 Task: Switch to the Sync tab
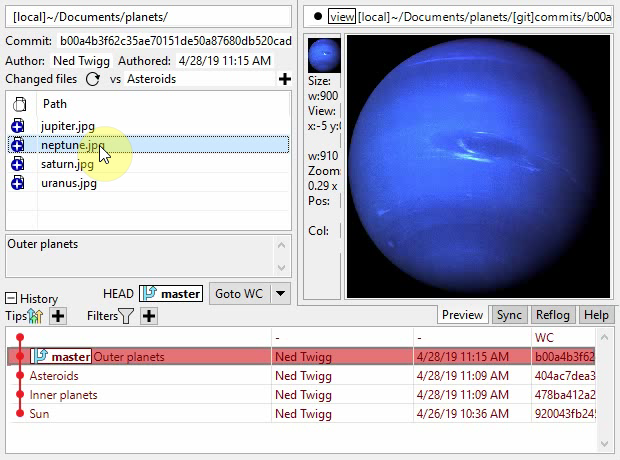(x=509, y=314)
